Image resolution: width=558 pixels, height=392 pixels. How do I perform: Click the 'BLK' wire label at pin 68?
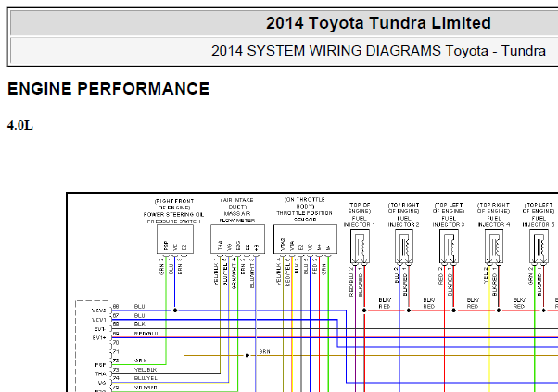pyautogui.click(x=139, y=324)
